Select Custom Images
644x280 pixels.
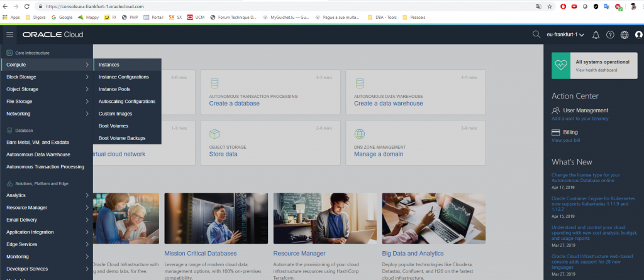click(x=127, y=114)
